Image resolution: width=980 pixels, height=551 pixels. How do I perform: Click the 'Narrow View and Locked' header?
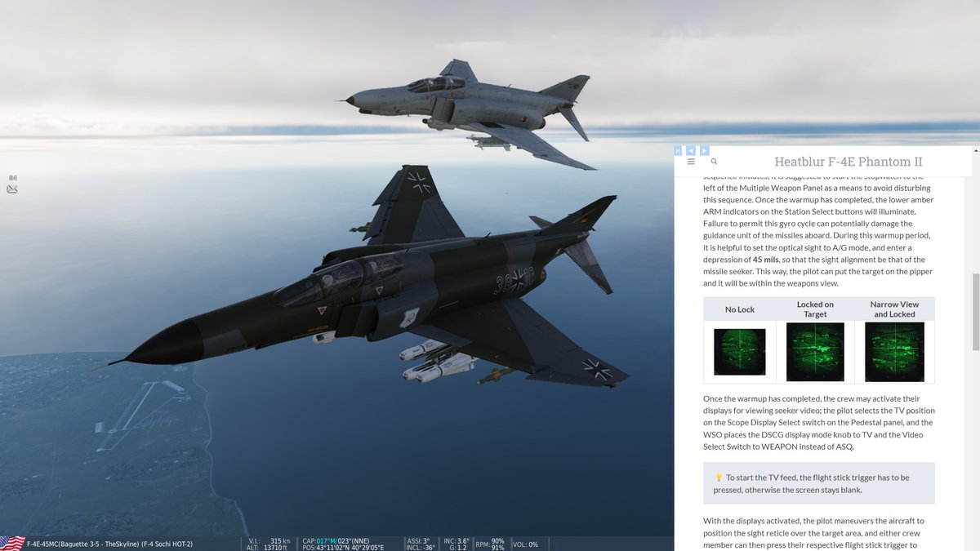point(896,309)
